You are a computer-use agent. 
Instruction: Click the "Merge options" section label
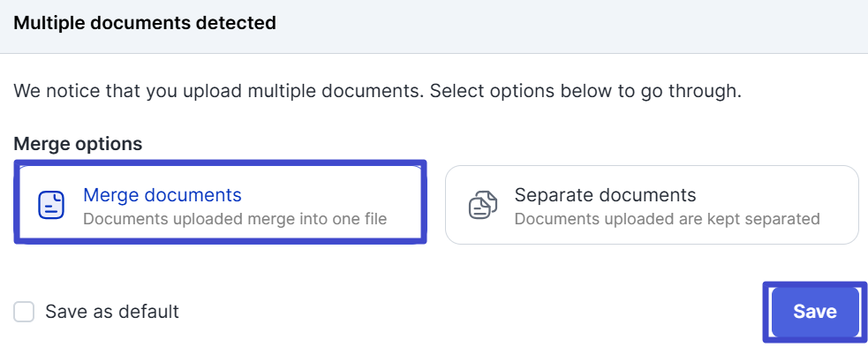[78, 143]
